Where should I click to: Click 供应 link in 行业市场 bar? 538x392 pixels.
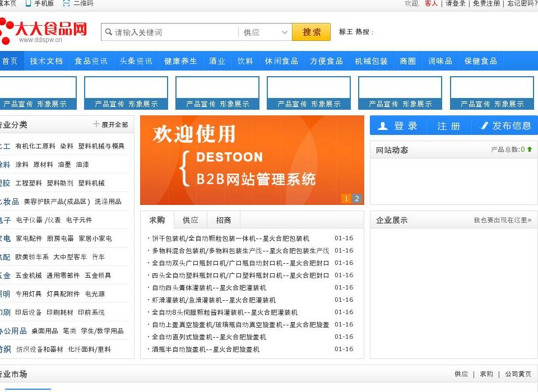tap(461, 374)
